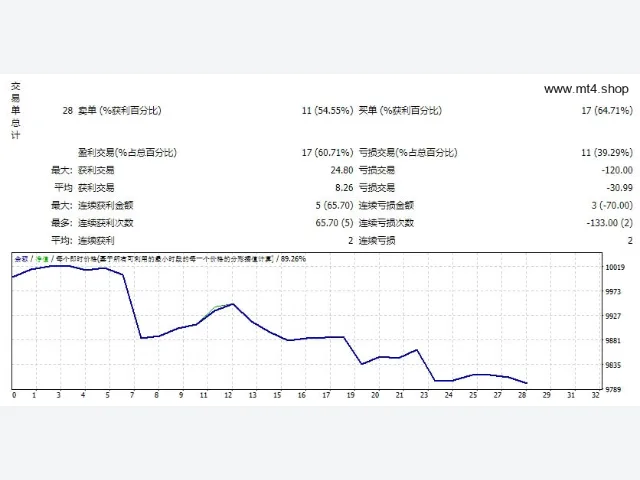
Task: Click the average profit trade value 8.26
Action: (344, 188)
